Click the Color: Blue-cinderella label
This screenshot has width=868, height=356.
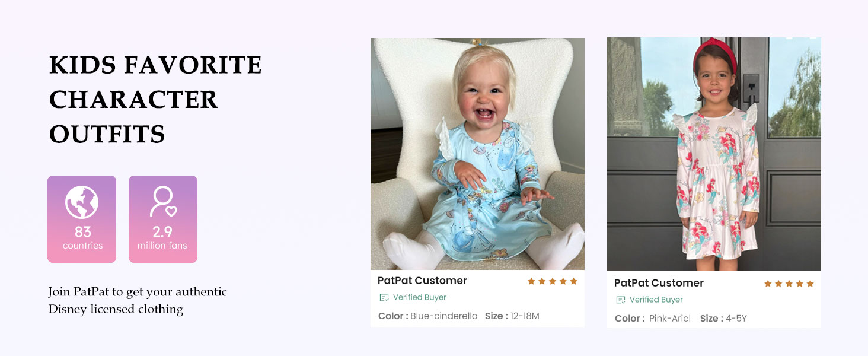coord(427,316)
